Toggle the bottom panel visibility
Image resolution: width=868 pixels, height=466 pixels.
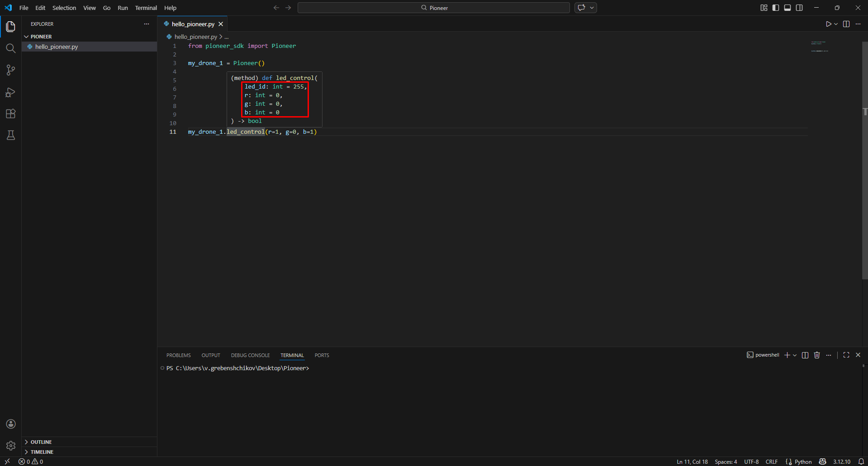point(787,8)
